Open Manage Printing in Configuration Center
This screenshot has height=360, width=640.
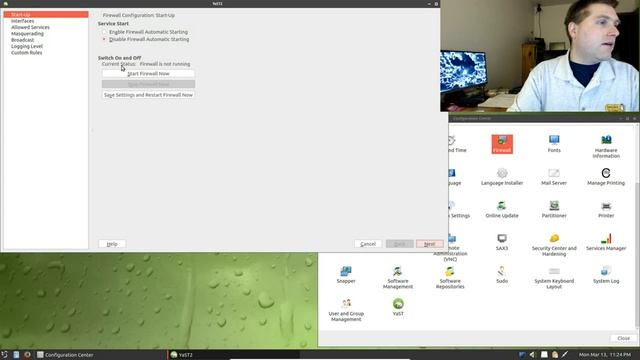(606, 177)
